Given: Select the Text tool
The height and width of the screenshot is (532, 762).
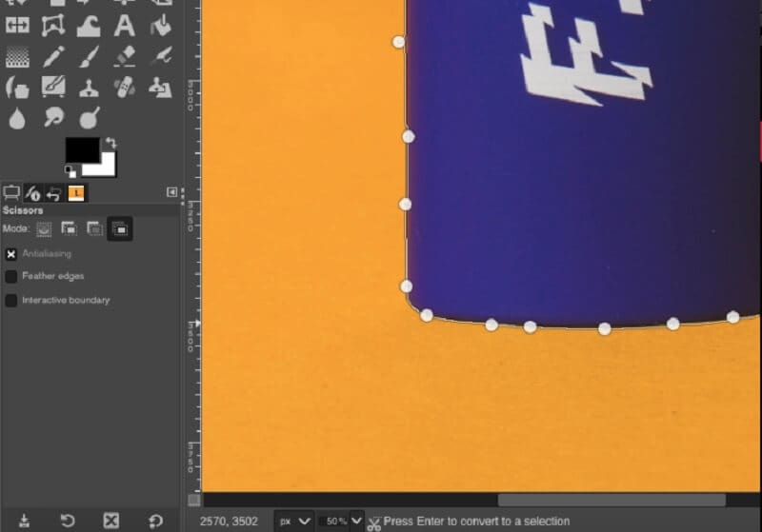Looking at the screenshot, I should click(124, 25).
